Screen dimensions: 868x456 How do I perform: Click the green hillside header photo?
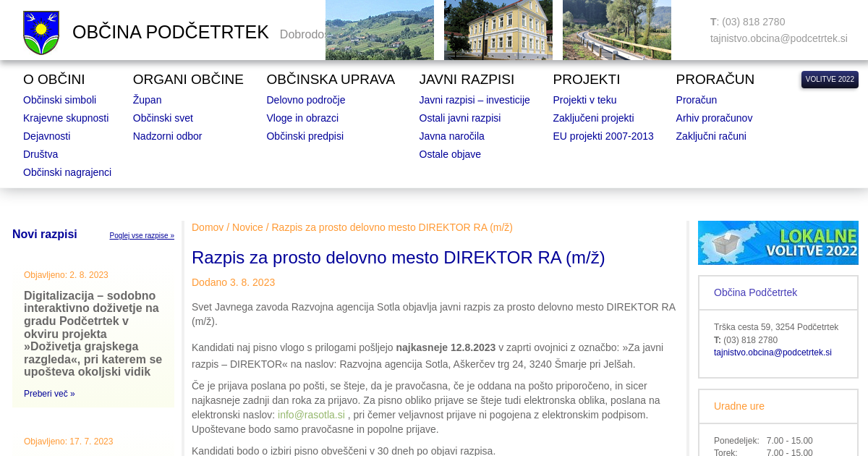379,30
